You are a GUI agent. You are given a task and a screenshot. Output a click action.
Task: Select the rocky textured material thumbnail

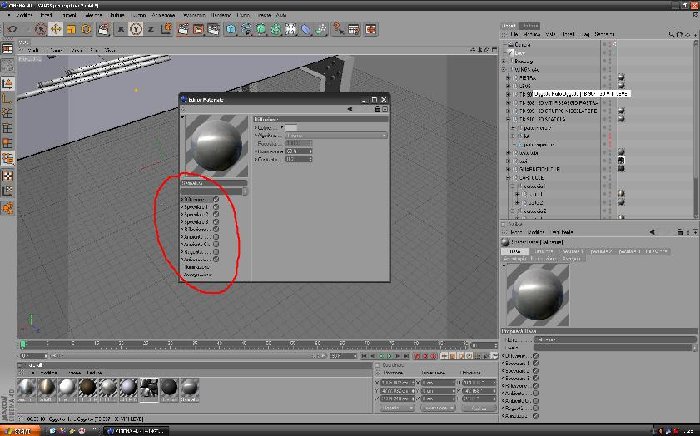[x=149, y=388]
